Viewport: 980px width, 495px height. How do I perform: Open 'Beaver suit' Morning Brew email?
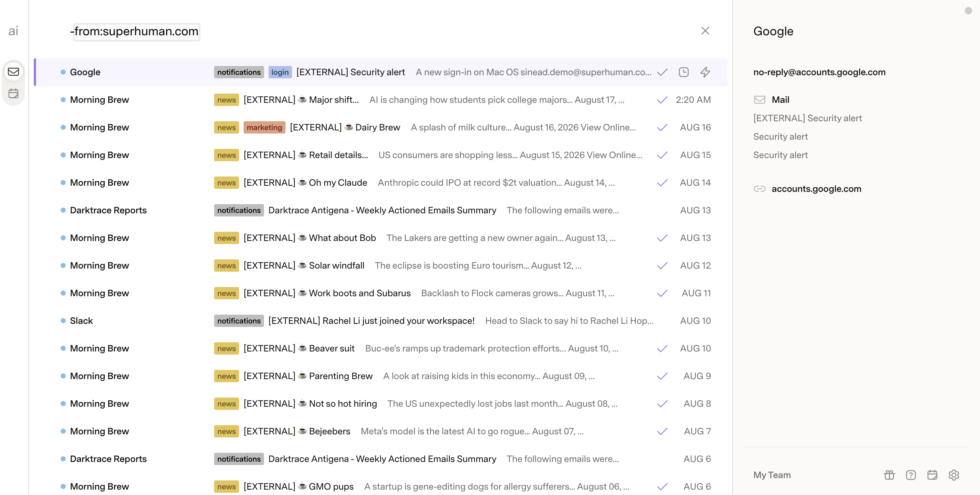381,348
